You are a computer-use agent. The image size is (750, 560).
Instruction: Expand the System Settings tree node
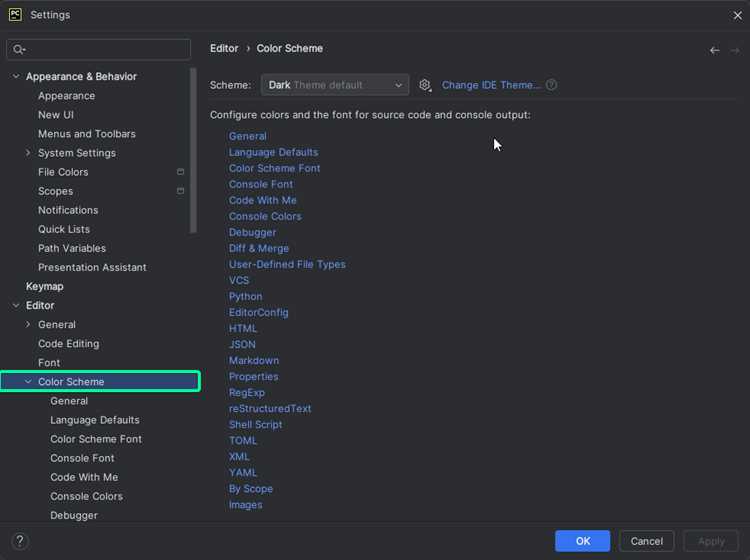coord(28,153)
